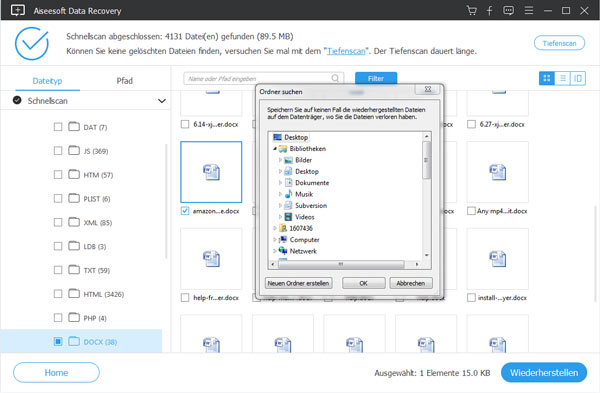This screenshot has height=393, width=600.
Task: Expand the Subversion tree node
Action: 280,205
